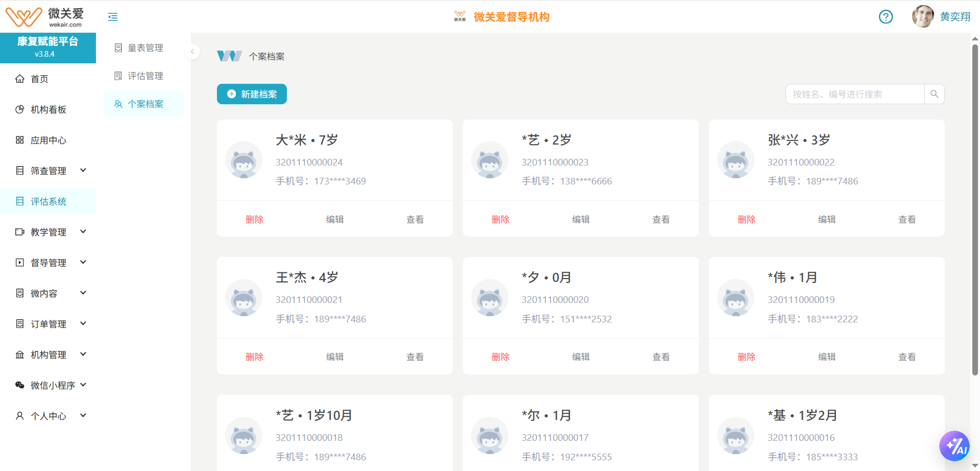Click inside the name search input box
This screenshot has width=980, height=471.
(855, 94)
